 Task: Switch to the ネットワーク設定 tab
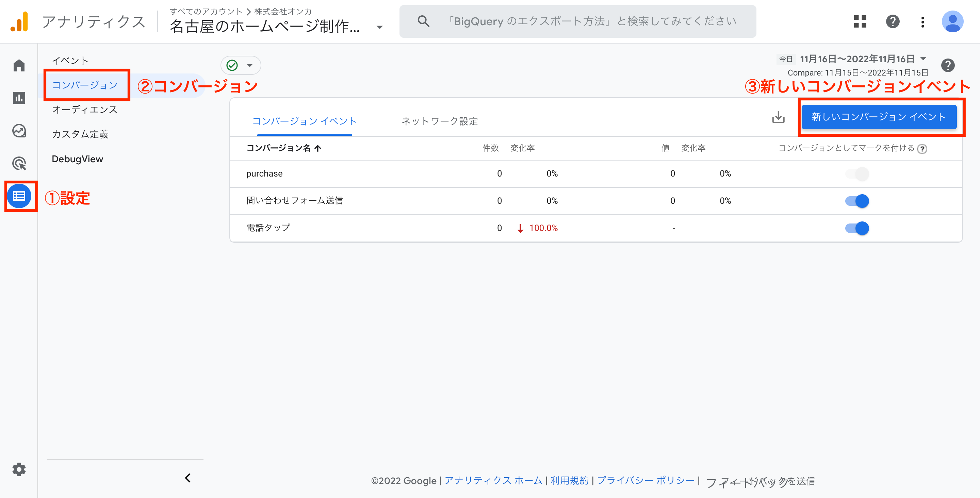click(x=440, y=121)
